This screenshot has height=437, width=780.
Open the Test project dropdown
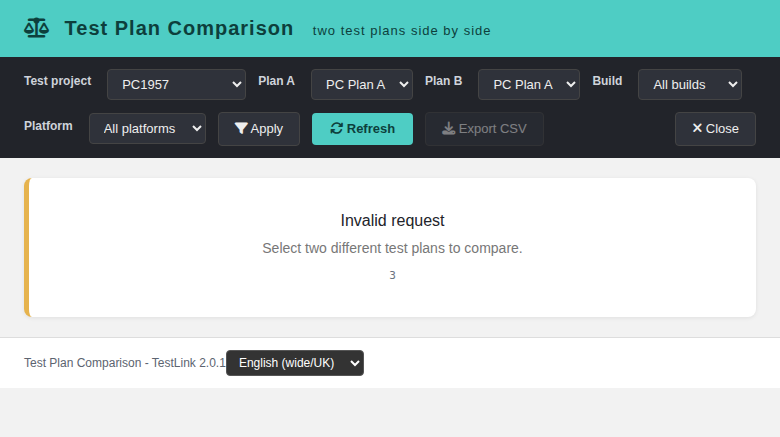[x=176, y=85]
